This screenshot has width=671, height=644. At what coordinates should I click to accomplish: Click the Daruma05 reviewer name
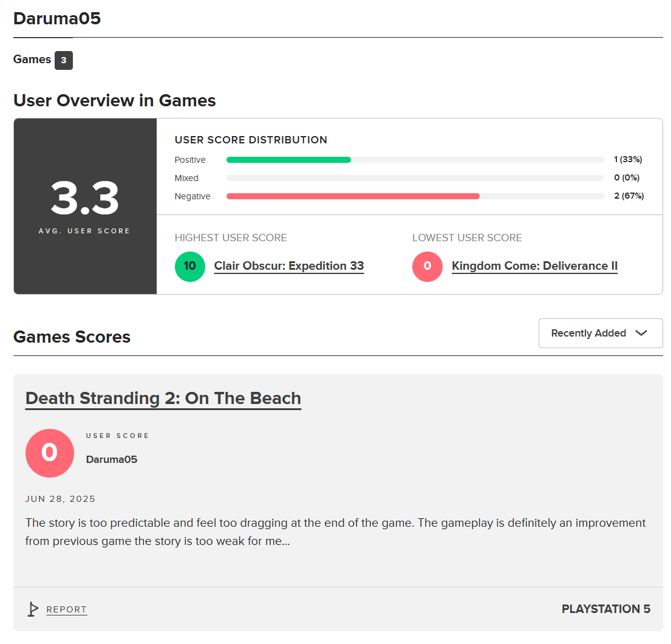click(x=112, y=459)
